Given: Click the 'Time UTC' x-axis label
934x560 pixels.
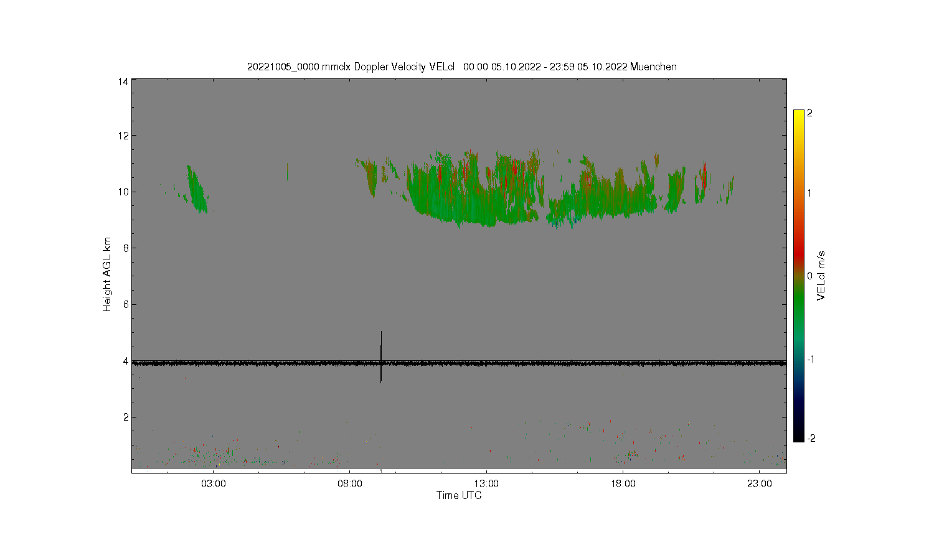Looking at the screenshot, I should (x=459, y=495).
